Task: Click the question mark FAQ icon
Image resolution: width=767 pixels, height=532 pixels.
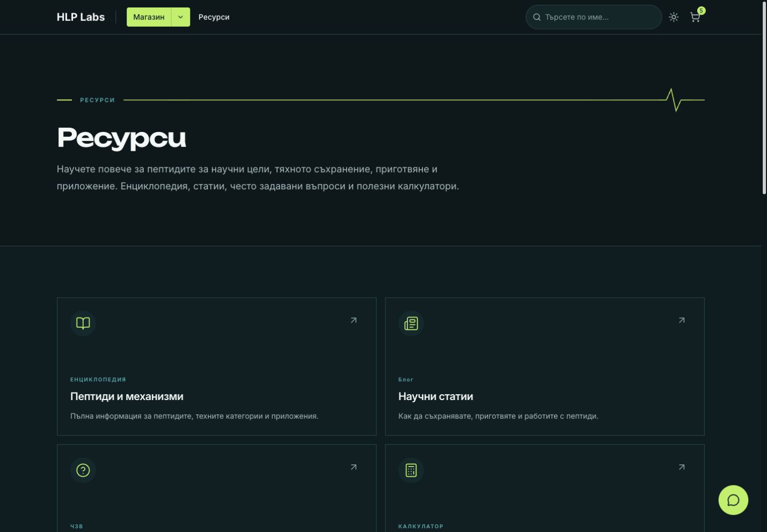Action: [83, 470]
